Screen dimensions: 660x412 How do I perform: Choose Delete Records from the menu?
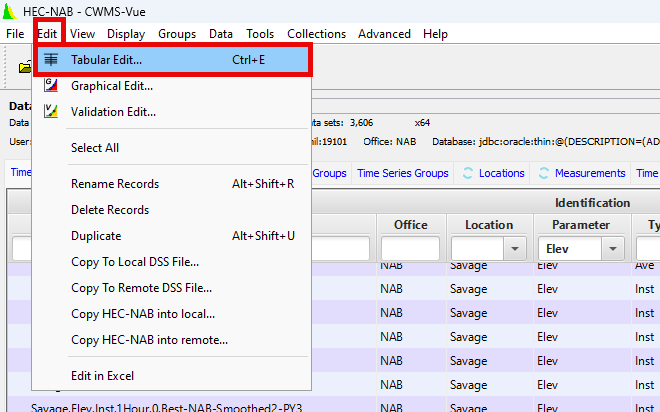[110, 210]
